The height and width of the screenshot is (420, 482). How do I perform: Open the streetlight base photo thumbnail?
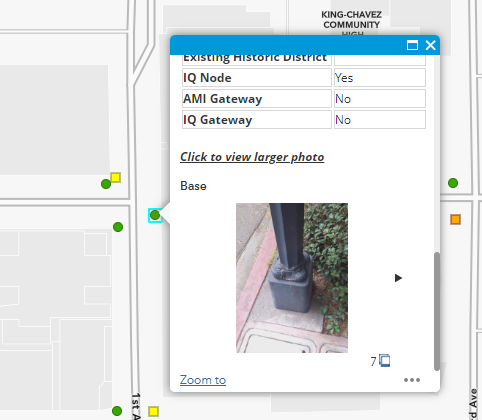point(292,278)
